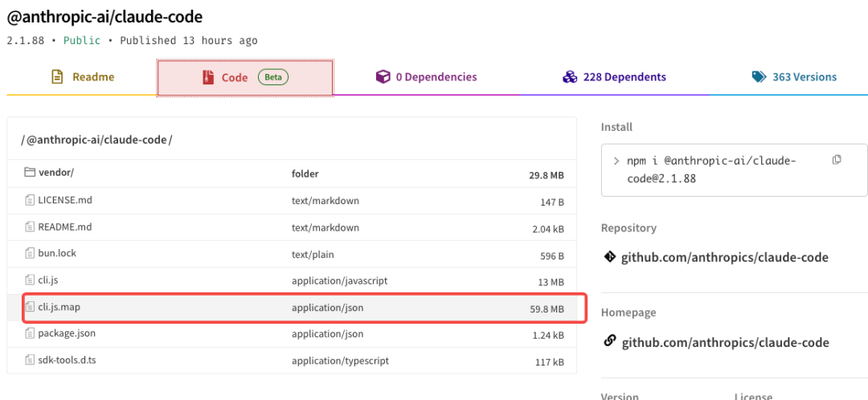868x400 pixels.
Task: Click the Readme document icon
Action: click(57, 77)
